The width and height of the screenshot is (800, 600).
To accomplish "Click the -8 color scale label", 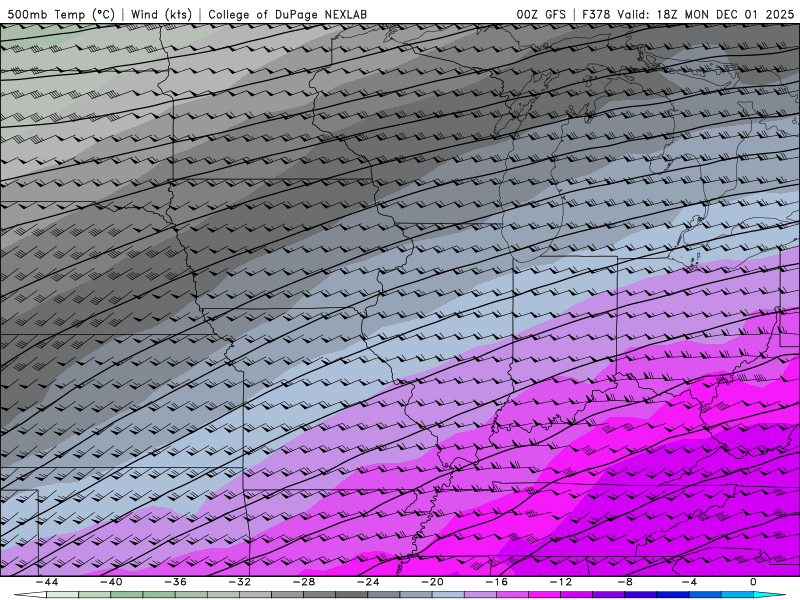I will click(625, 582).
